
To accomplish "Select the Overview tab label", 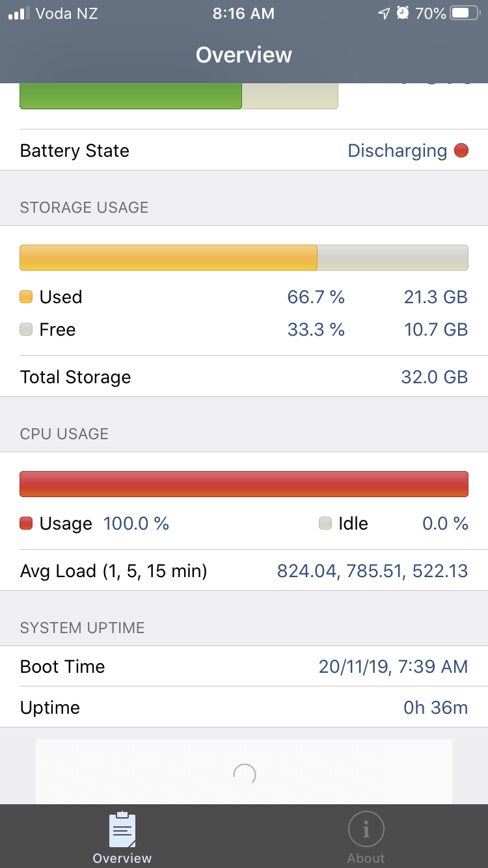I will point(122,858).
